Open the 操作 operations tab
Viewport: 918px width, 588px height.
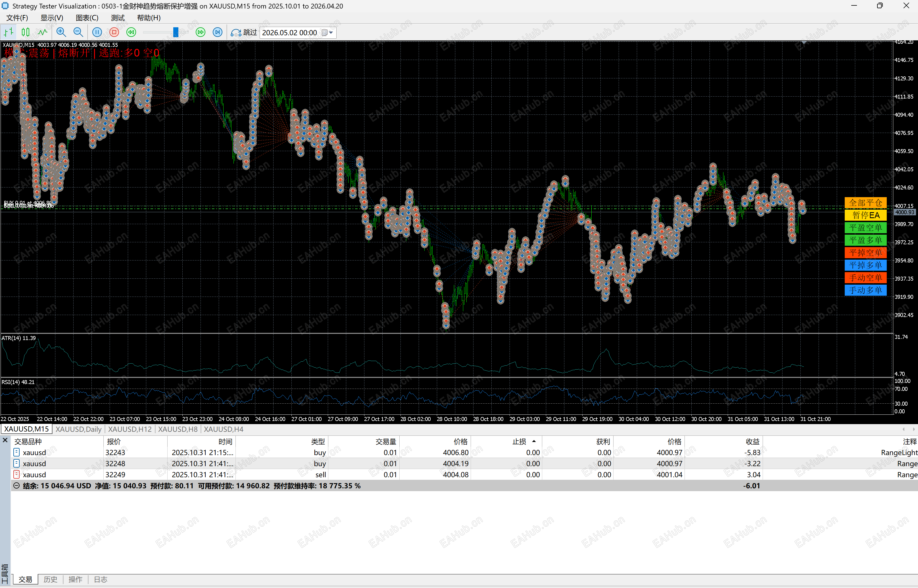(x=75, y=579)
